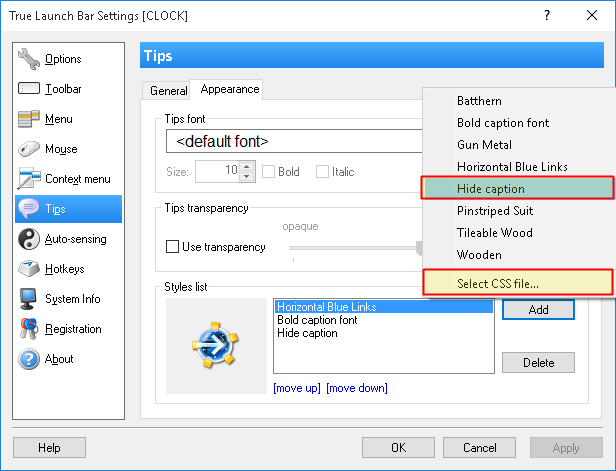Open the Options wrench icon
The height and width of the screenshot is (471, 616).
click(29, 59)
